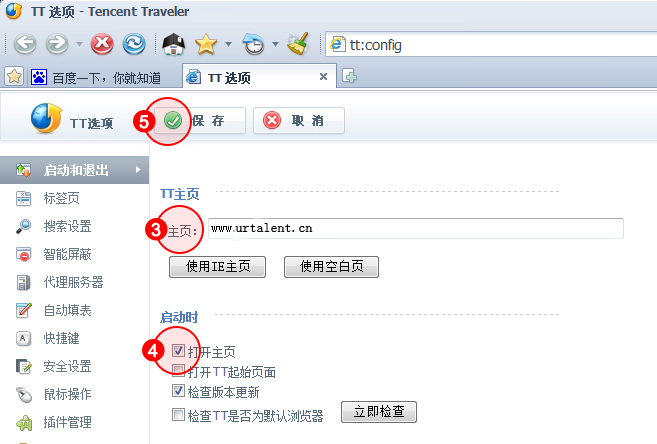The width and height of the screenshot is (657, 444).
Task: Refresh the page with blue reload icon
Action: [x=134, y=44]
